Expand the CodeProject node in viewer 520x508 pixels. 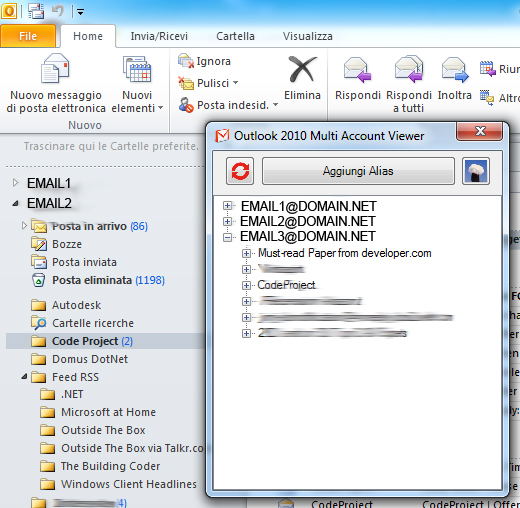click(x=246, y=285)
